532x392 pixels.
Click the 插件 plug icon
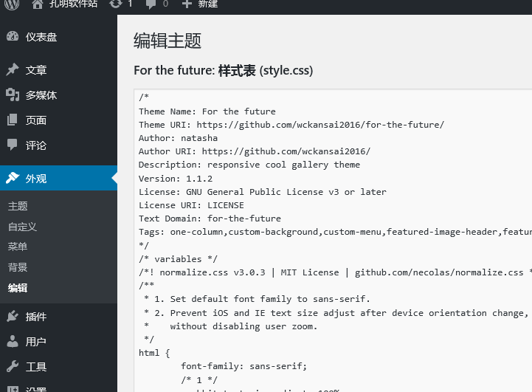tap(13, 317)
